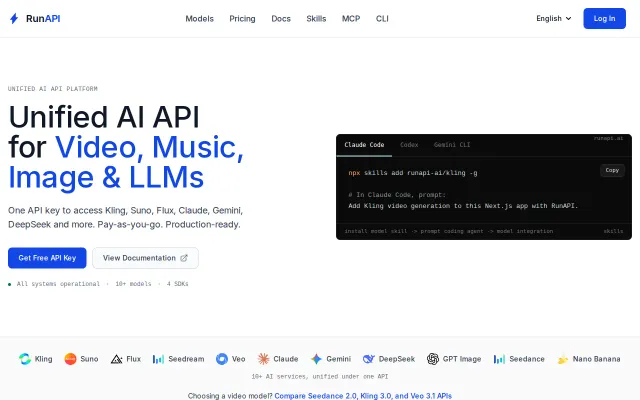Click the Nano Banana service label

coord(596,359)
